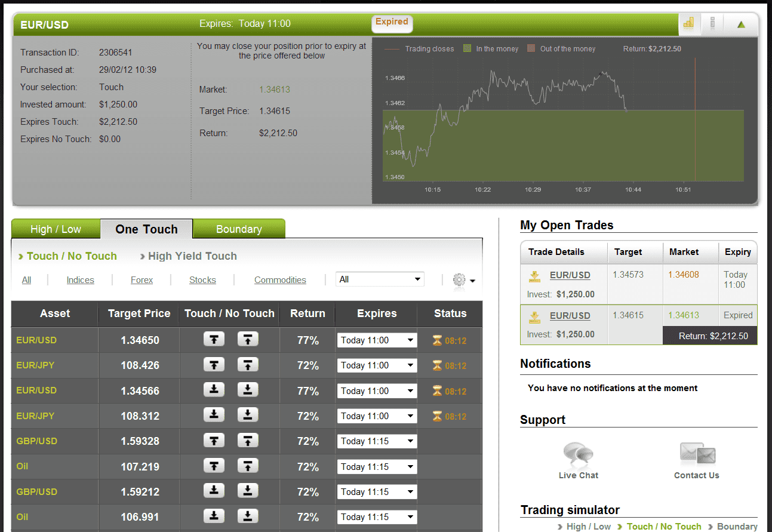Open Touch / No Touch link in Trading simulator

pos(664,527)
